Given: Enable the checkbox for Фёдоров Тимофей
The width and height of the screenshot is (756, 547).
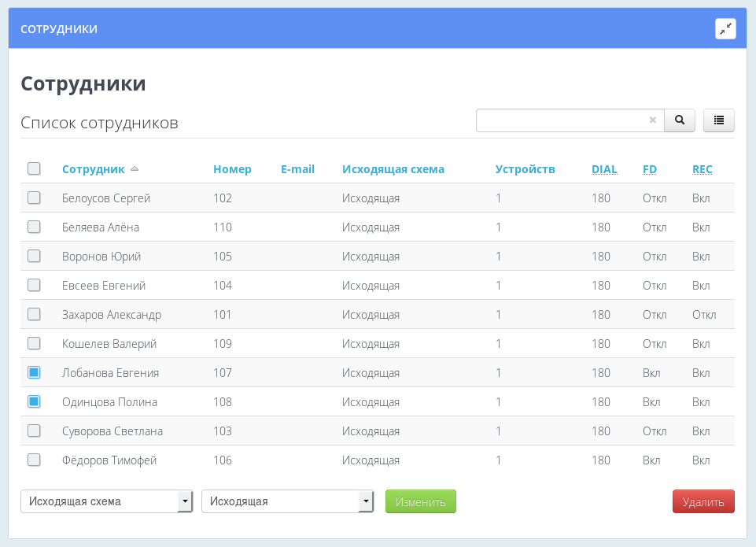Looking at the screenshot, I should (x=34, y=460).
